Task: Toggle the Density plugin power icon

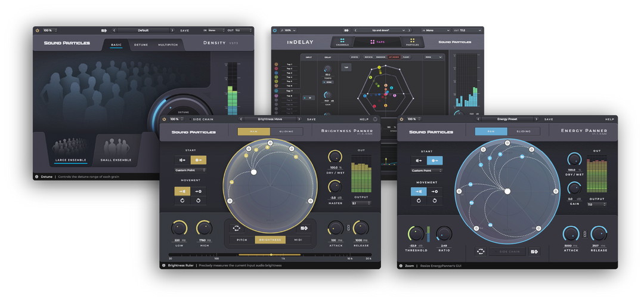Action: pos(37,30)
